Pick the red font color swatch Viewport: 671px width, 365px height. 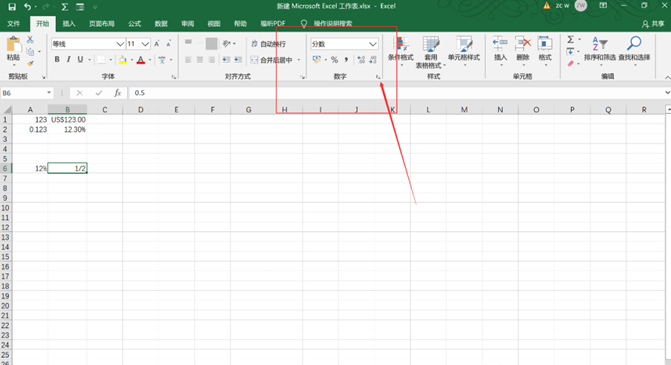[x=141, y=60]
